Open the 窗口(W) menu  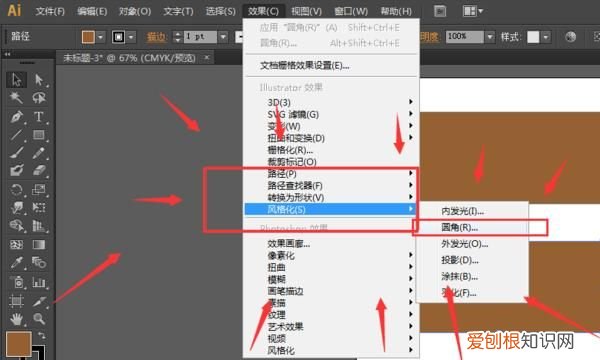(351, 11)
